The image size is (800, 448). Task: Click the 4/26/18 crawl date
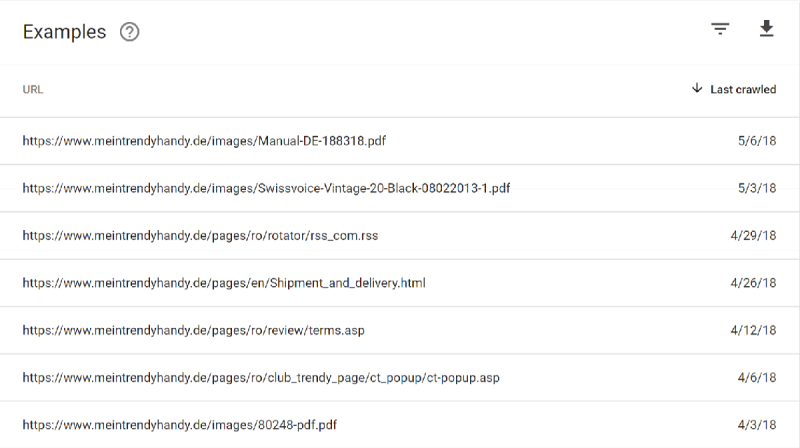(753, 283)
